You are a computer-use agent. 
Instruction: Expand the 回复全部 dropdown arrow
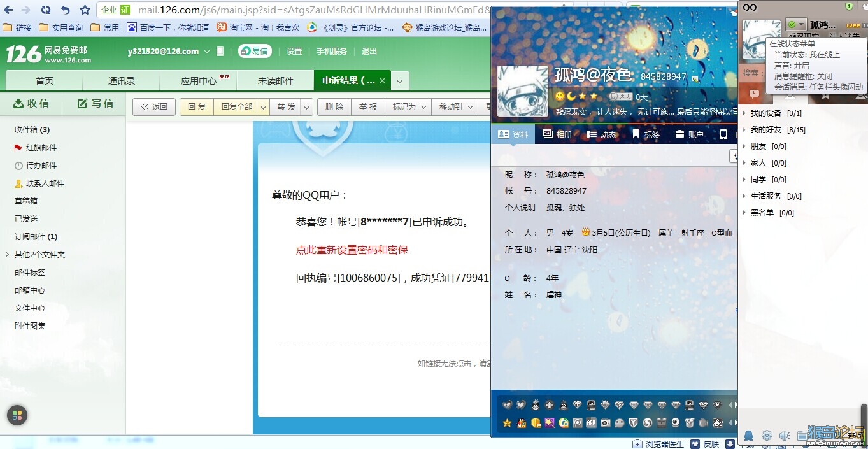tap(263, 107)
